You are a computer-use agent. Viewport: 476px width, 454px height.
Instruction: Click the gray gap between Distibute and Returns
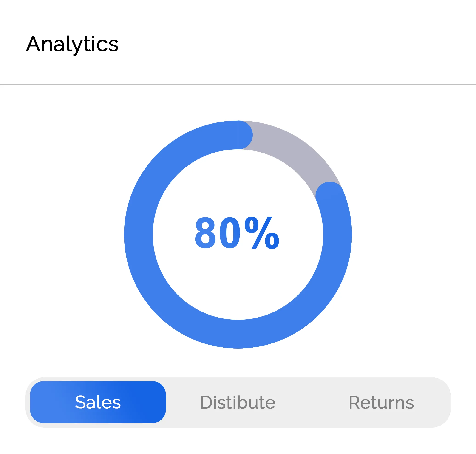(312, 403)
